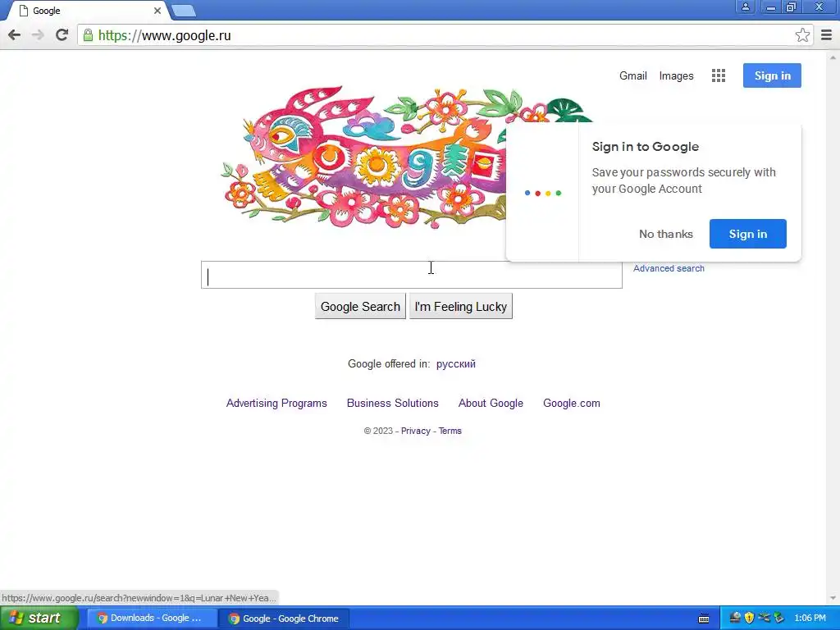Focus the Google search text box

click(x=412, y=275)
